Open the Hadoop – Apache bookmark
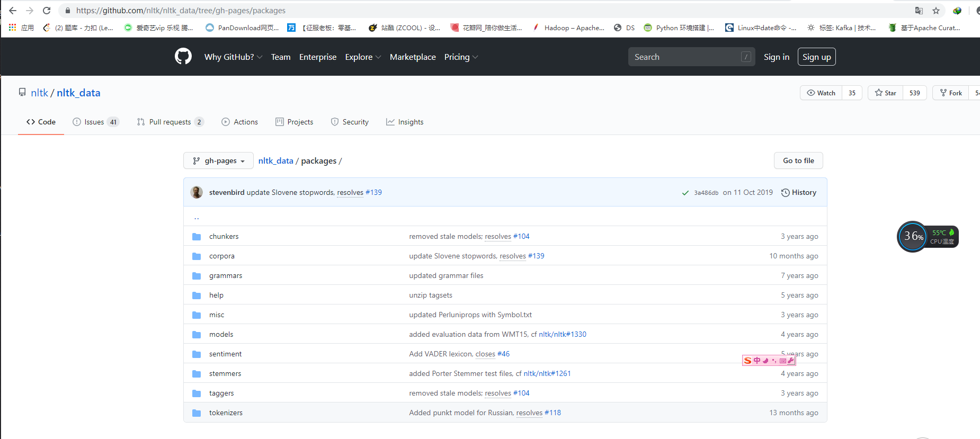This screenshot has width=980, height=439. click(x=568, y=28)
